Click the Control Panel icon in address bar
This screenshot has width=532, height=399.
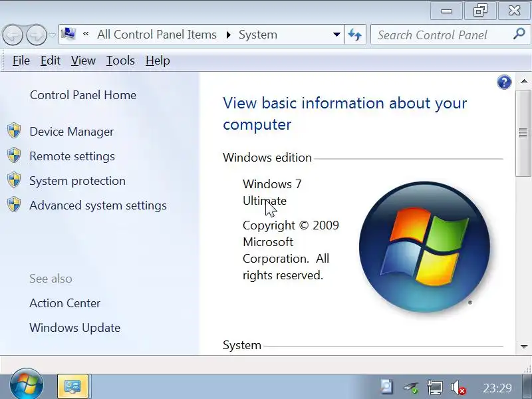click(68, 34)
